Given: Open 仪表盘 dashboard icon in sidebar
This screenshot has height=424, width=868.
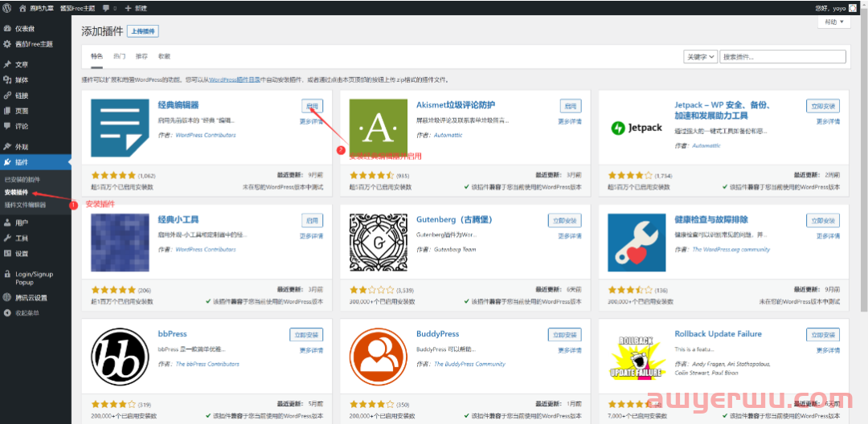Looking at the screenshot, I should click(x=7, y=29).
